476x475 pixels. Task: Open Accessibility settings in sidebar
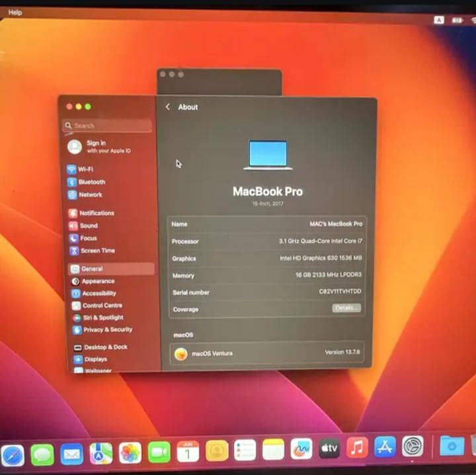94,293
